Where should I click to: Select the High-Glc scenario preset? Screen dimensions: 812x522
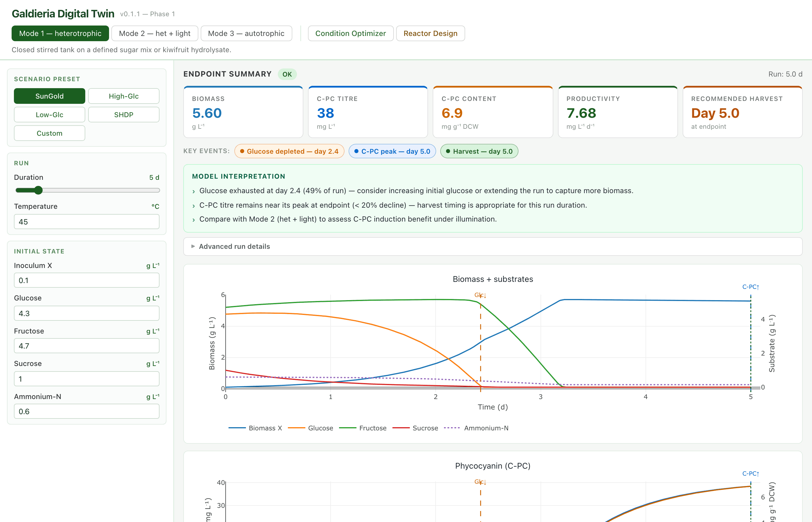124,96
